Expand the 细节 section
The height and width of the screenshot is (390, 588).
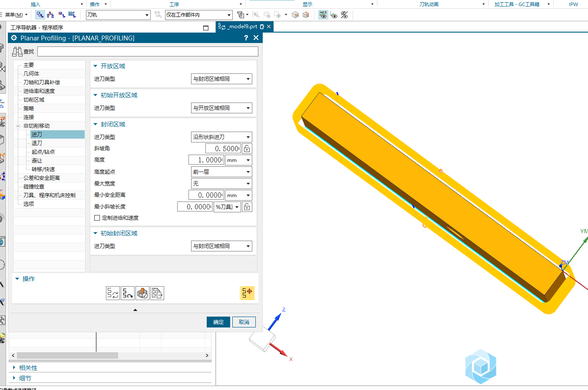pos(14,378)
